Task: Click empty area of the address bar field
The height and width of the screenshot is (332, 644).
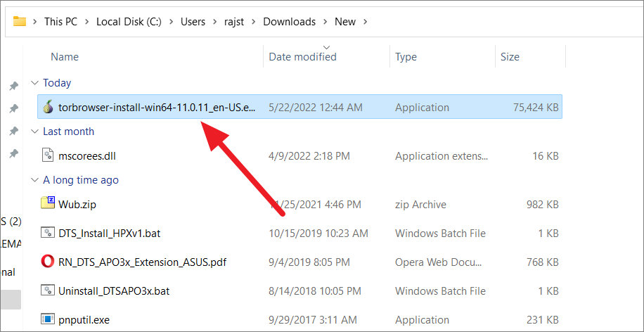Action: [505, 22]
